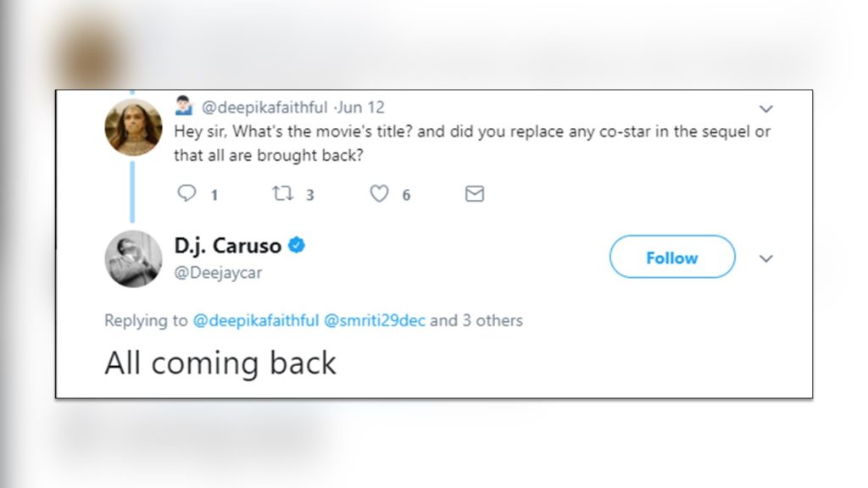Viewport: 868px width, 488px height.
Task: Open the chevron menu beside Follow
Action: tap(766, 258)
